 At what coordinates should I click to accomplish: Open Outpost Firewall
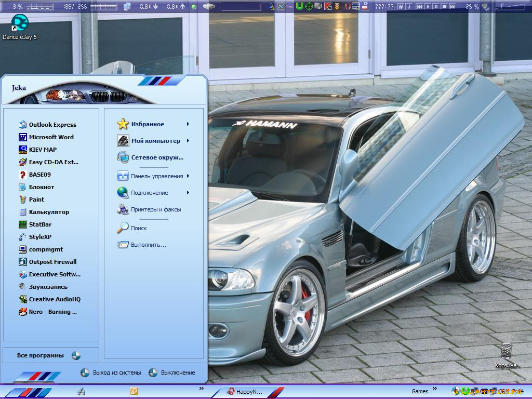point(47,262)
